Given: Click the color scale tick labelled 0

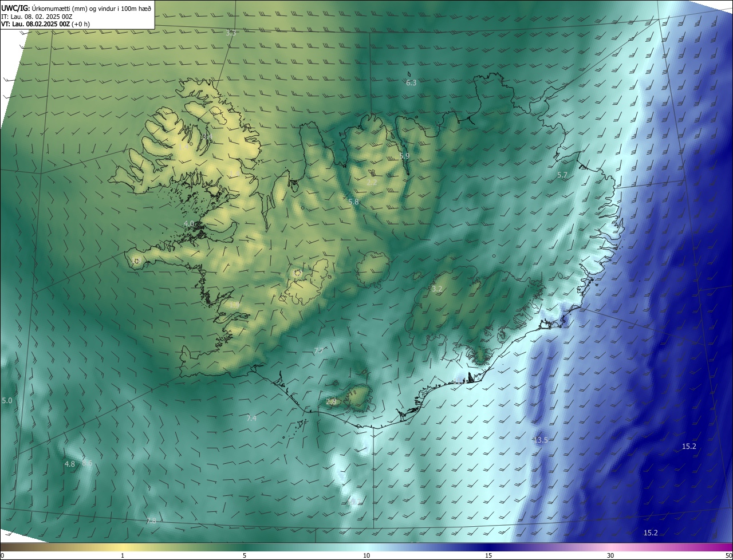Looking at the screenshot, I should (2, 555).
